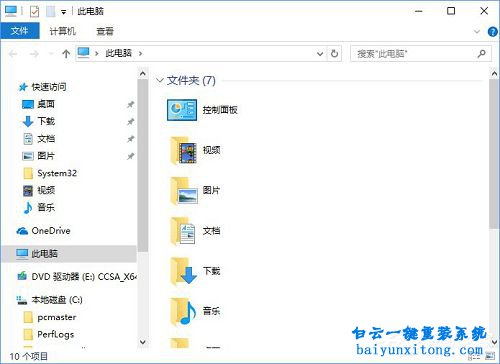
Task: Click the main pane vertical scrollbar thumb
Action: tap(494, 154)
